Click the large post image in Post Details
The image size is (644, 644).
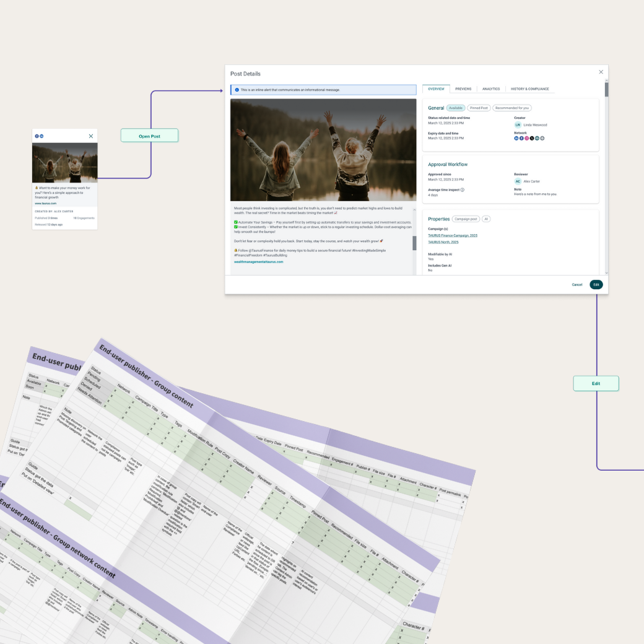[323, 150]
